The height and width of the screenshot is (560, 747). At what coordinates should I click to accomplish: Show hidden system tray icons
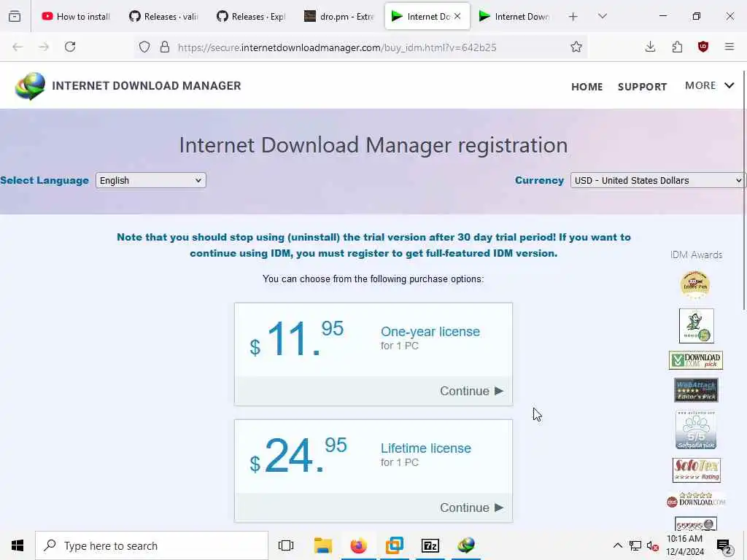[617, 545]
